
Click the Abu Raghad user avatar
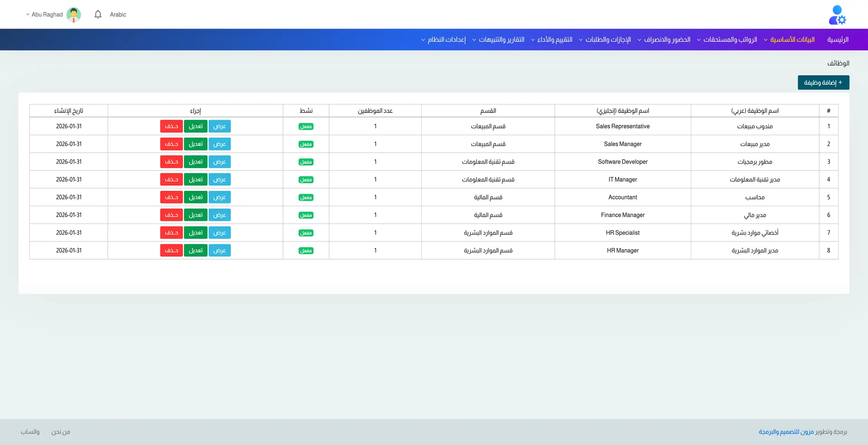(74, 14)
